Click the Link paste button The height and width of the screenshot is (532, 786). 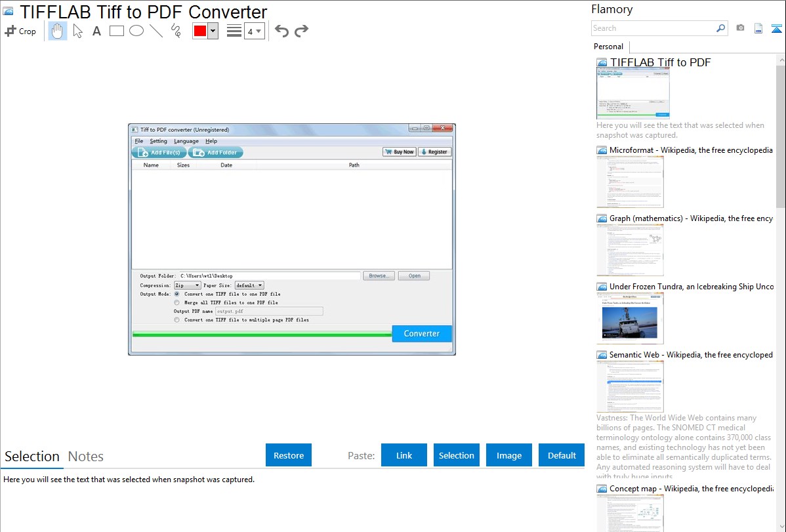[404, 455]
